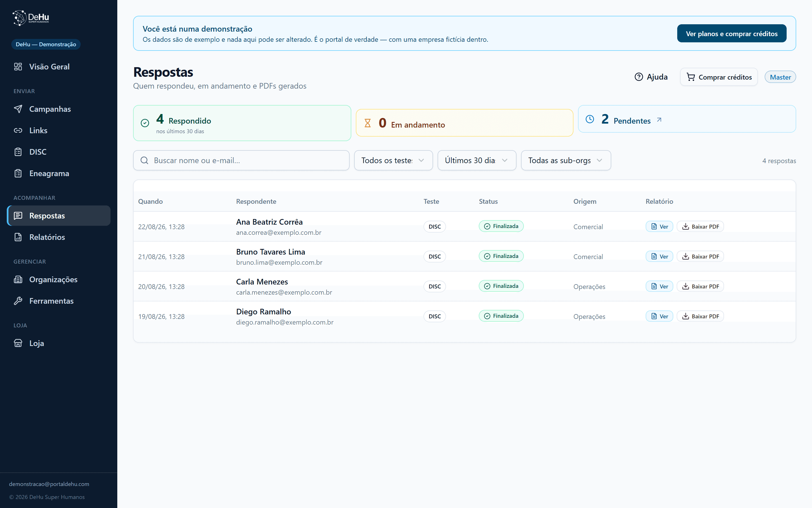The image size is (812, 508).
Task: Click the Campanhas paper plane icon
Action: tap(18, 109)
